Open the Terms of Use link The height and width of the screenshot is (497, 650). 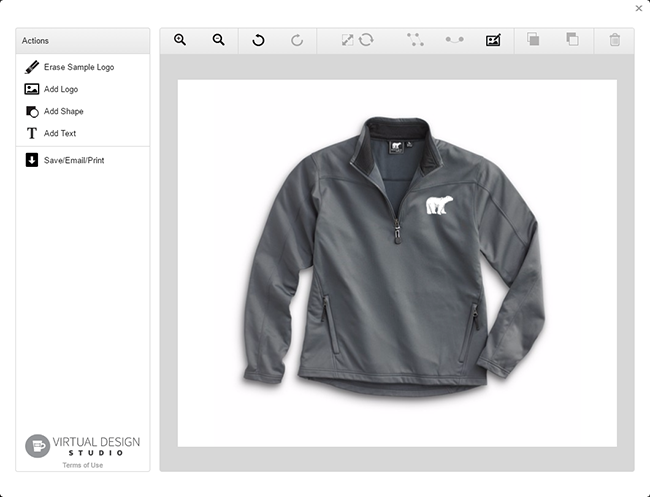pos(82,465)
